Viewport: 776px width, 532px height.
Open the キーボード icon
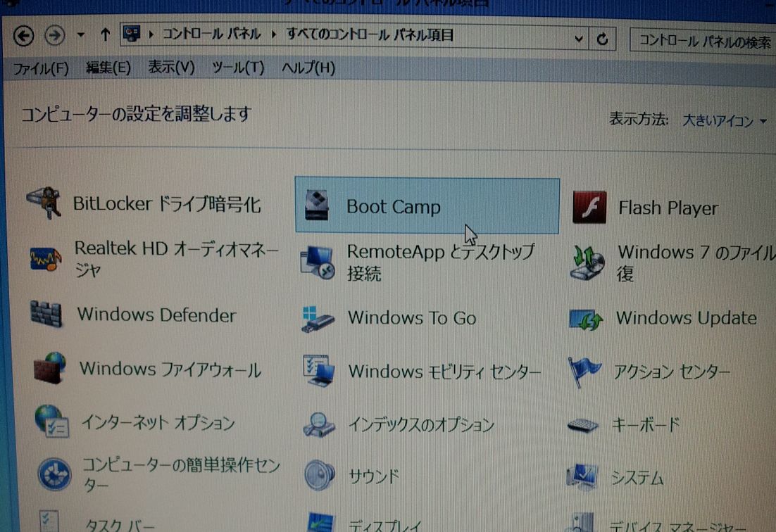[x=584, y=425]
